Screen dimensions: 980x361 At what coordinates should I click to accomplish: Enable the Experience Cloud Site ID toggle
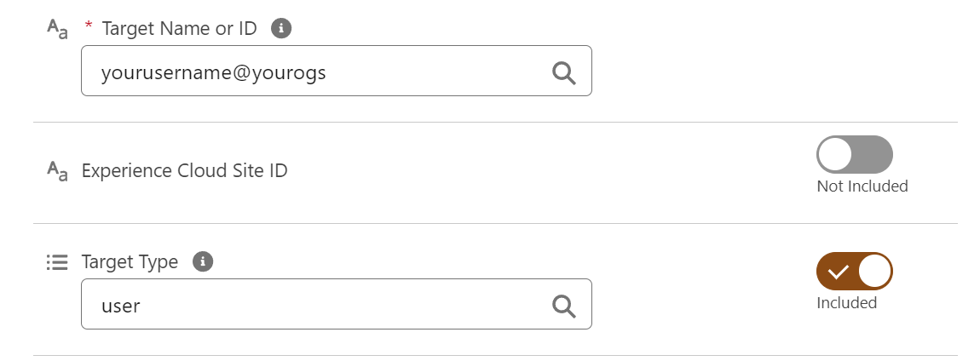coord(854,155)
